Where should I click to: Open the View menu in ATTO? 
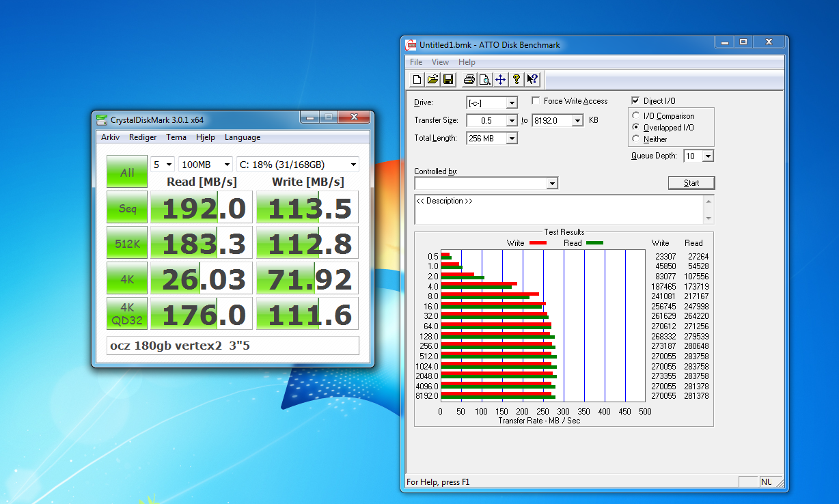coord(440,62)
